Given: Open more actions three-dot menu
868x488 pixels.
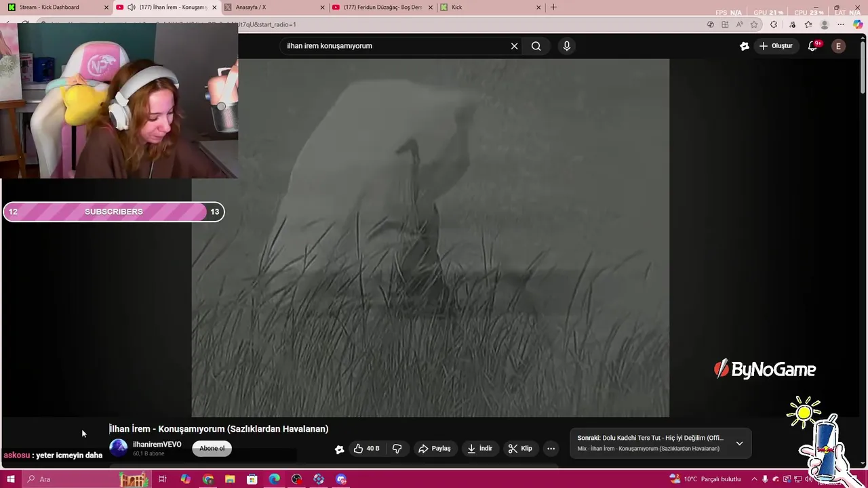Looking at the screenshot, I should (551, 449).
